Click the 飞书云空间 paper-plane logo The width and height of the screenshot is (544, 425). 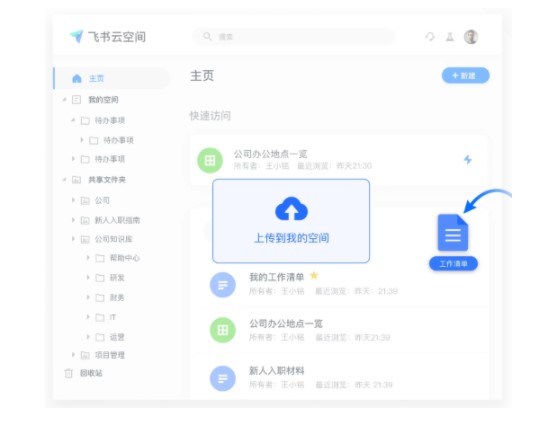coord(77,36)
